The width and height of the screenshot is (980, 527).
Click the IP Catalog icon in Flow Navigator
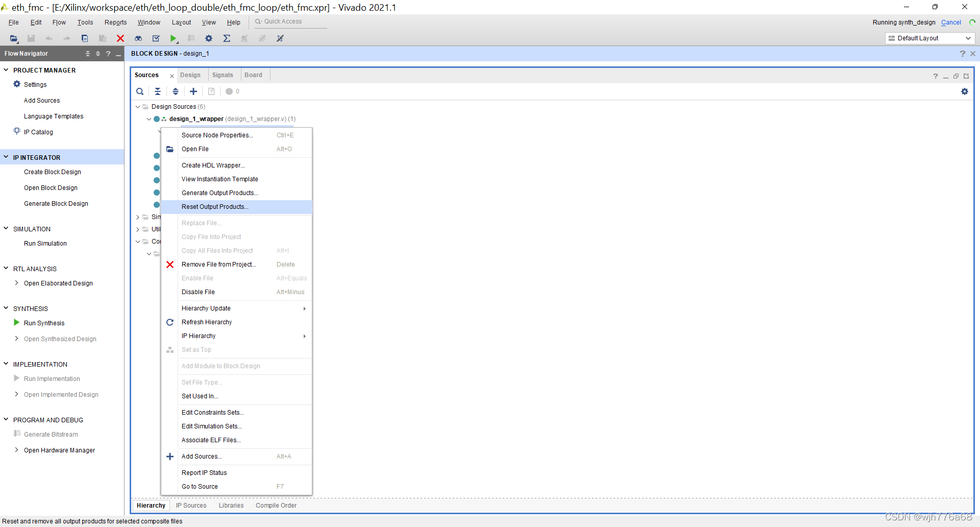click(x=17, y=132)
